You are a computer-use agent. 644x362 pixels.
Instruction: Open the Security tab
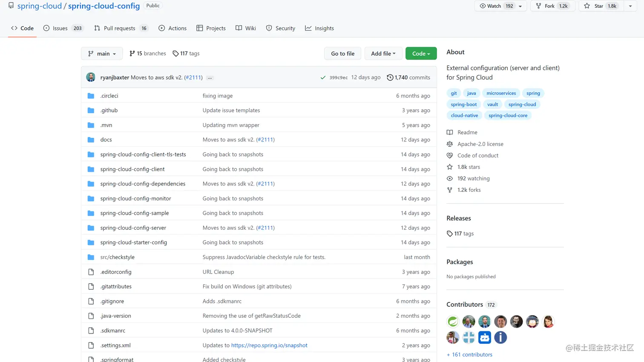pos(281,28)
